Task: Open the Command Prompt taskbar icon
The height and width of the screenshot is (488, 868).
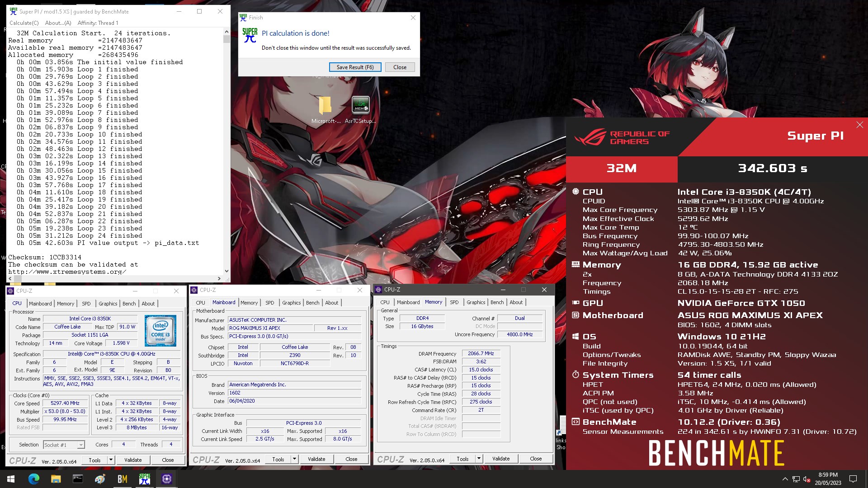Action: [x=78, y=479]
